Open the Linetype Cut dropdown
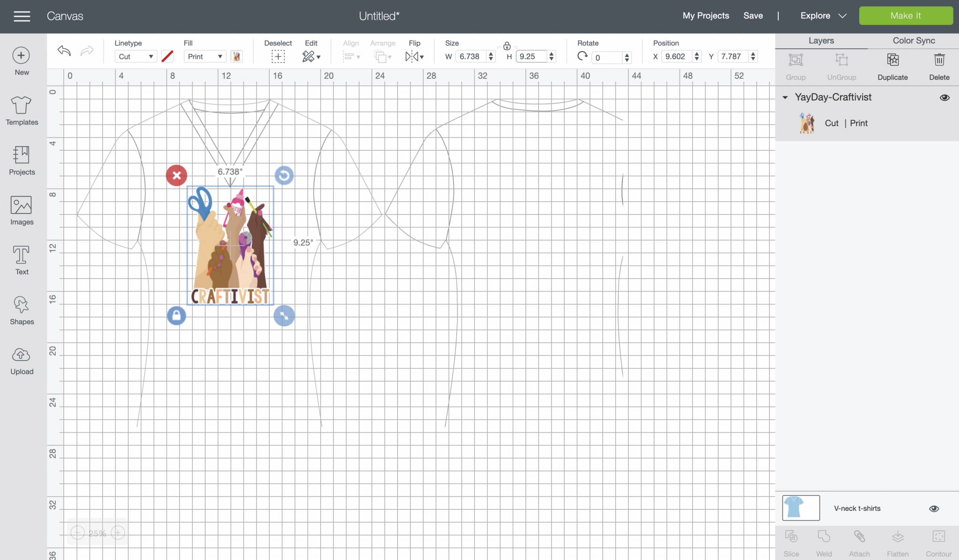The width and height of the screenshot is (959, 560). point(136,57)
